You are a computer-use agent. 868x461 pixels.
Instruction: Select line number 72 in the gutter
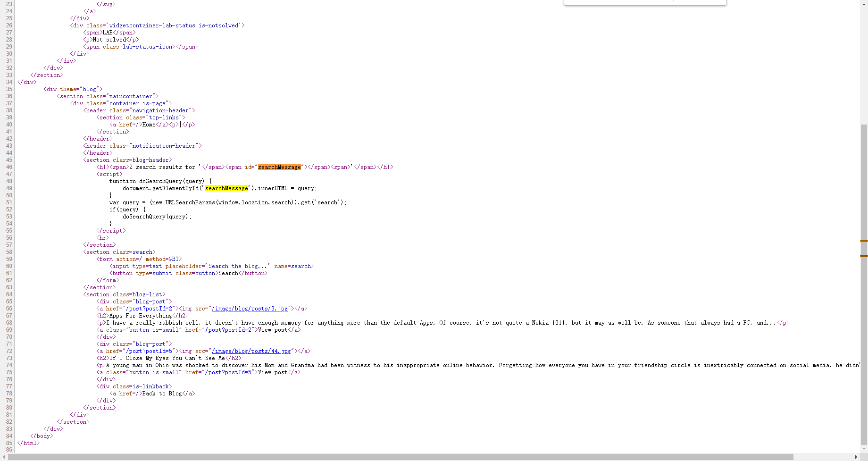point(8,351)
